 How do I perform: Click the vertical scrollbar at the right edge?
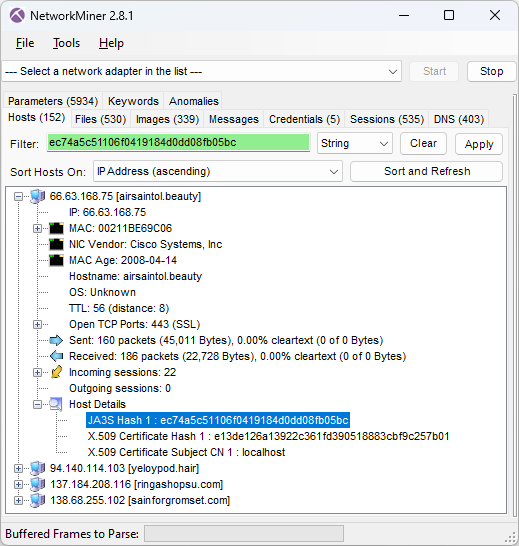(514, 306)
